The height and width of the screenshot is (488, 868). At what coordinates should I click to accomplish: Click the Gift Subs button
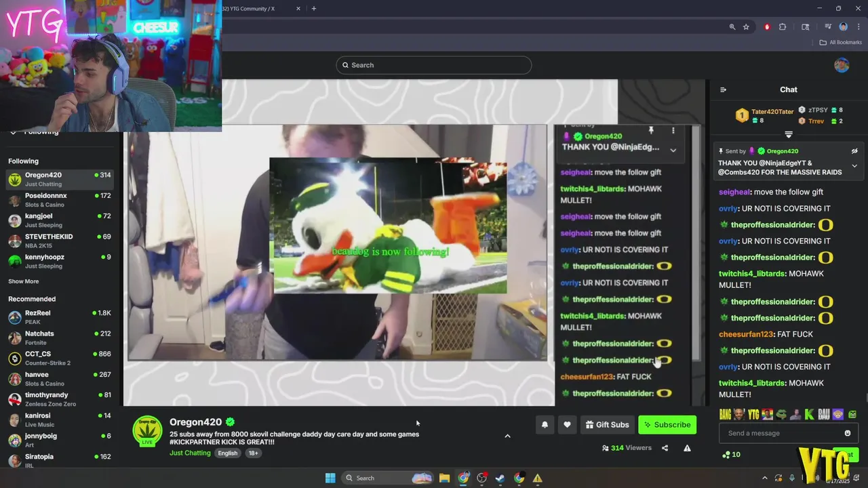(x=607, y=425)
